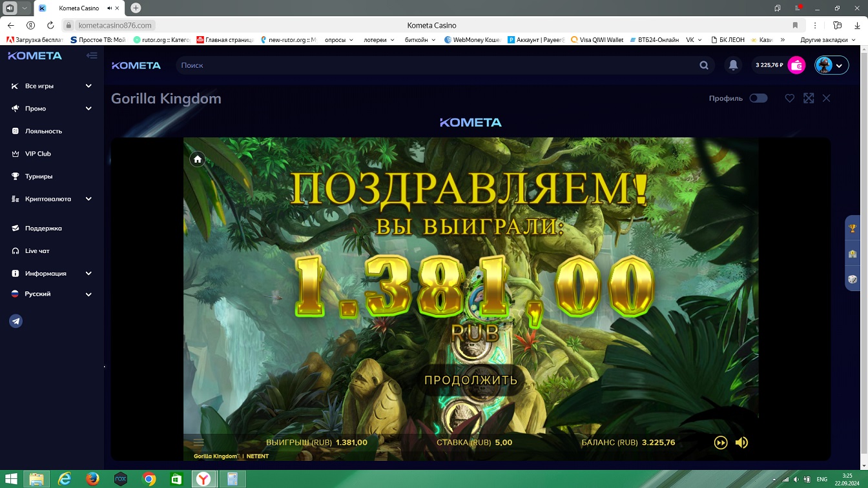Switch game to fullscreen mode icon
Viewport: 868px width, 488px height.
(x=809, y=98)
